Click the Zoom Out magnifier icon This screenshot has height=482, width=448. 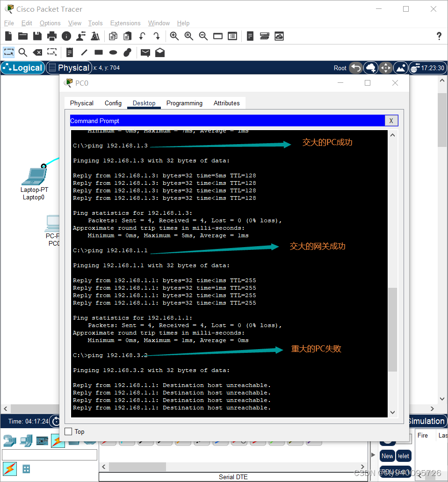203,37
